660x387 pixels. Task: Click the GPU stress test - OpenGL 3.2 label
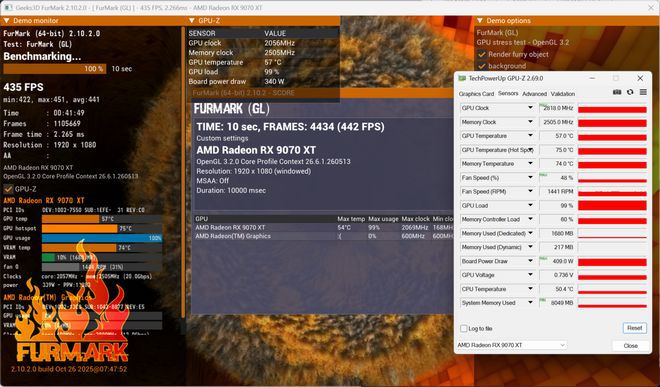coord(522,43)
